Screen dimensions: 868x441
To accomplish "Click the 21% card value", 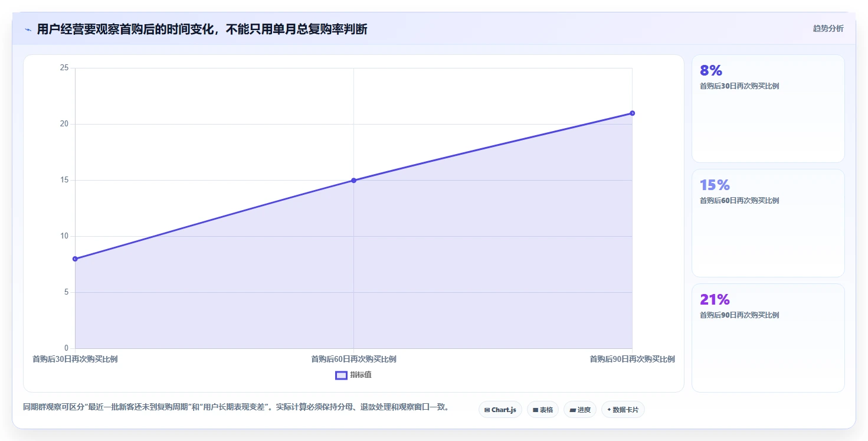I will [x=715, y=299].
